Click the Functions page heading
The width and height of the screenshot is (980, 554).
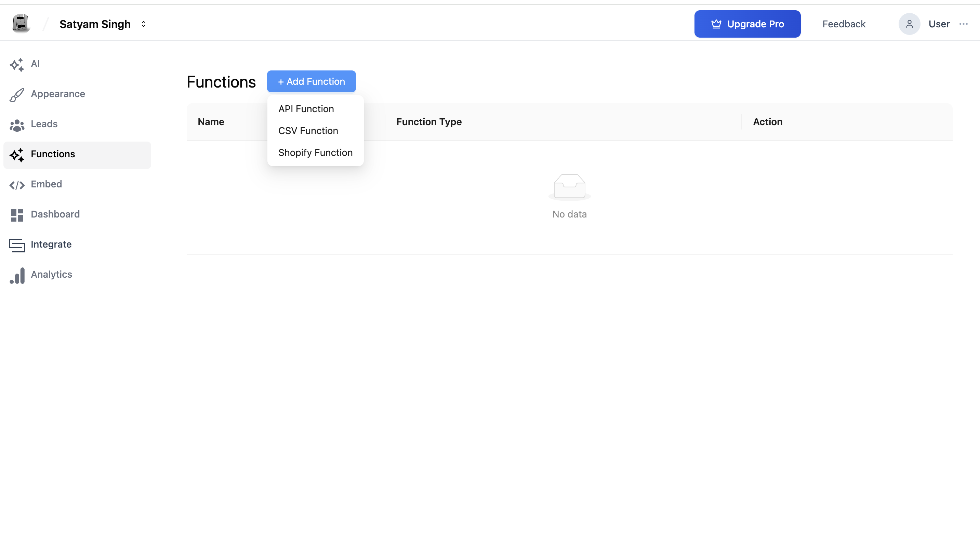pyautogui.click(x=221, y=82)
